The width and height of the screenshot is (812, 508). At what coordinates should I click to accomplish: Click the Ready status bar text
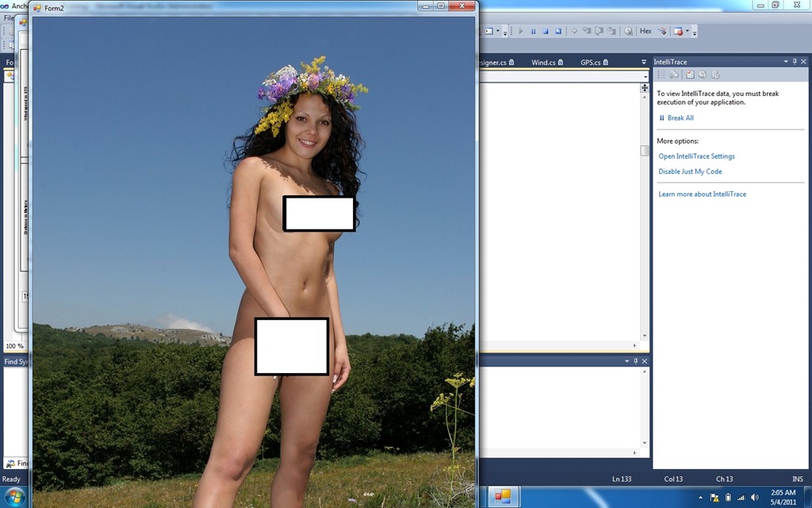[x=11, y=479]
